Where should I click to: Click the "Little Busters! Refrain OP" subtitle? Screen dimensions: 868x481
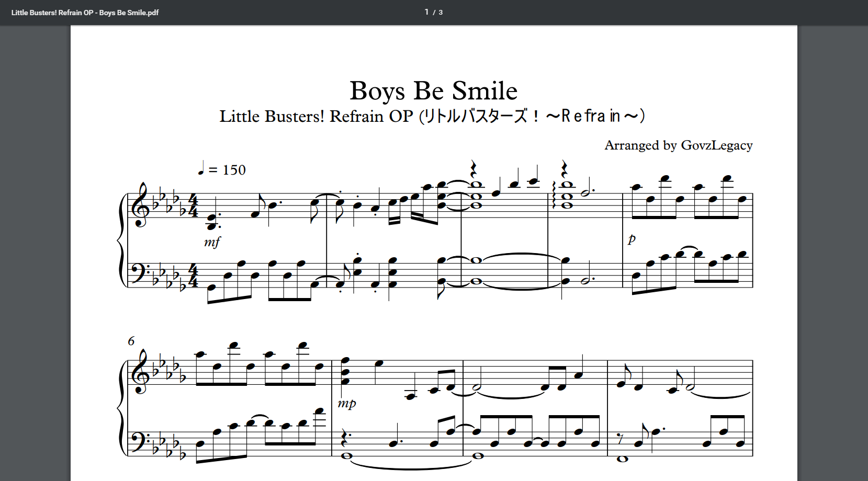point(316,116)
